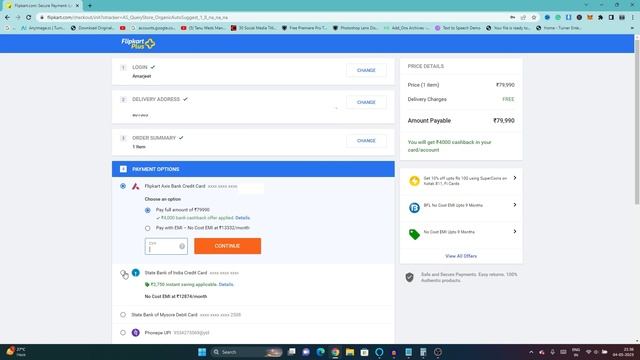Open the MetaMask fox extension icon
Image resolution: width=640 pixels, height=360 pixels.
[x=590, y=18]
